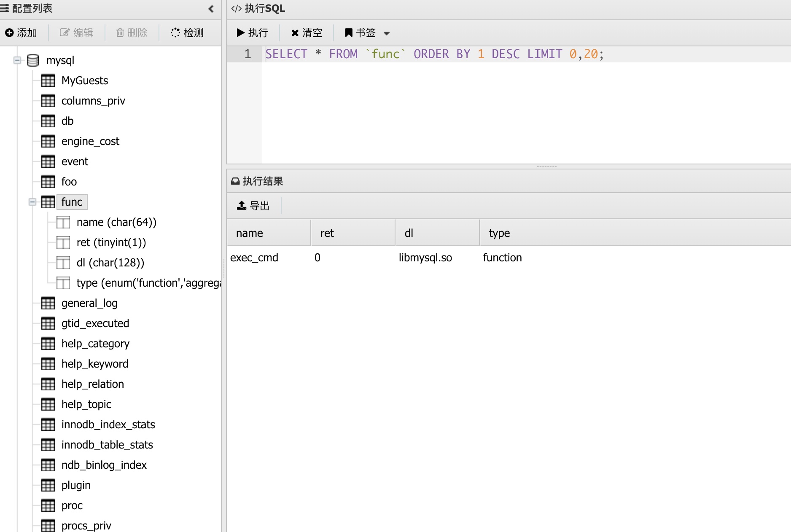Screen dimensions: 791x532
Task: Click the ndb_binlog_index table icon
Action: [48, 465]
